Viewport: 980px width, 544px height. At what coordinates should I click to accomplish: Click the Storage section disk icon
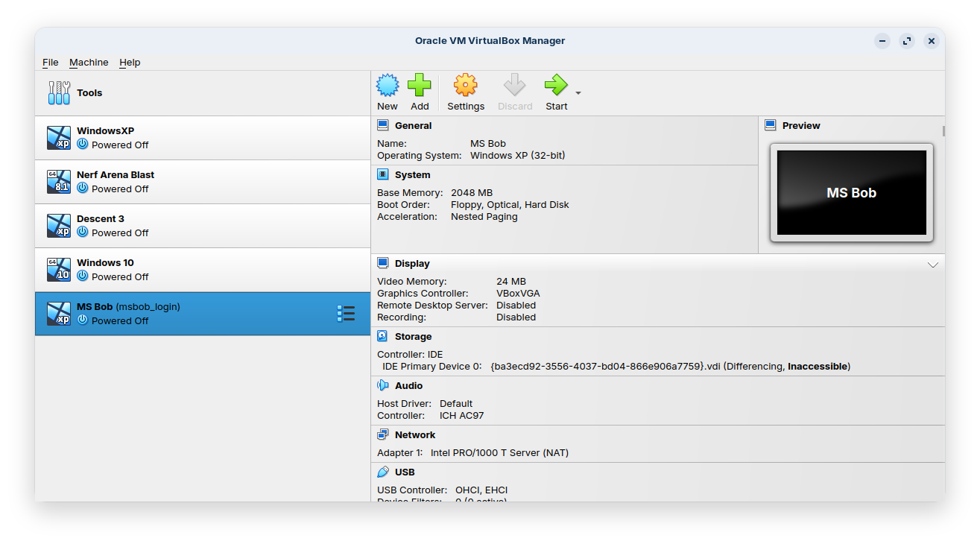pos(382,336)
